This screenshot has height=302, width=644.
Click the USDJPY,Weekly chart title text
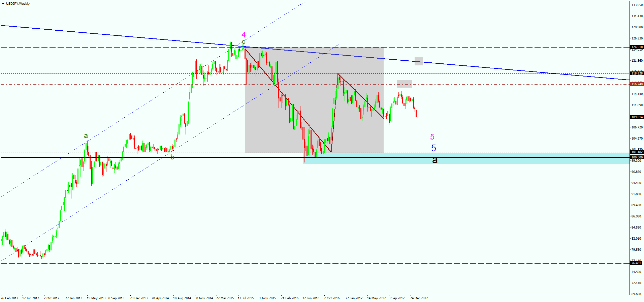[x=18, y=4]
